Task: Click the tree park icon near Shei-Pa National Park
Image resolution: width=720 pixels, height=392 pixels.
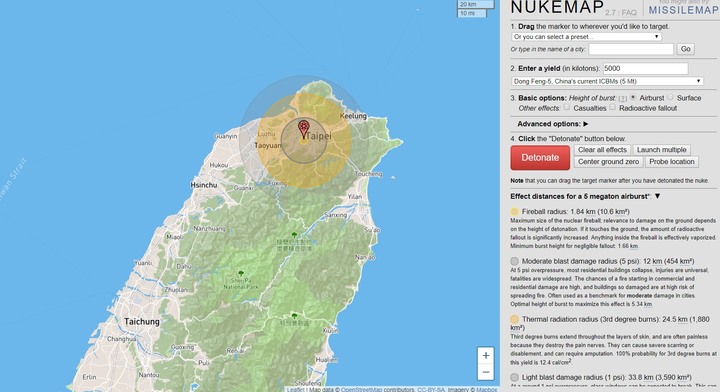Action: pyautogui.click(x=241, y=274)
